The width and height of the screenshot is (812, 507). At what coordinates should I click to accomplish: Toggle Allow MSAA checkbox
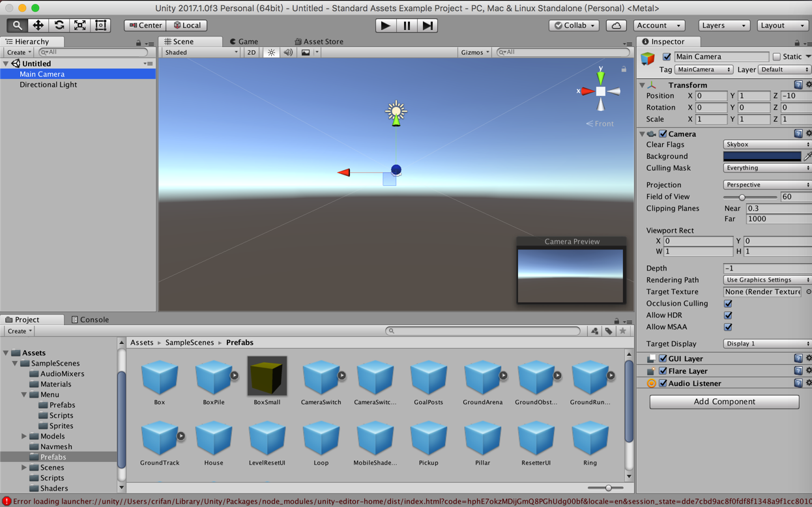(728, 327)
